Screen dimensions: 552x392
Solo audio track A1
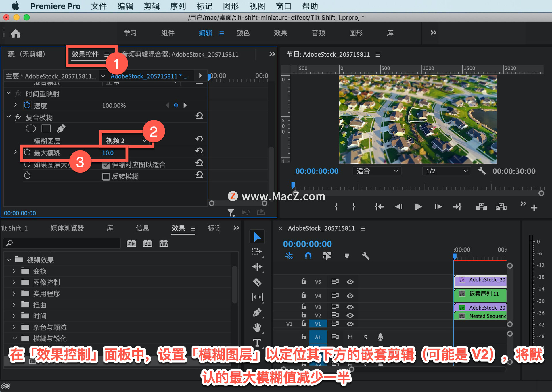click(x=365, y=337)
